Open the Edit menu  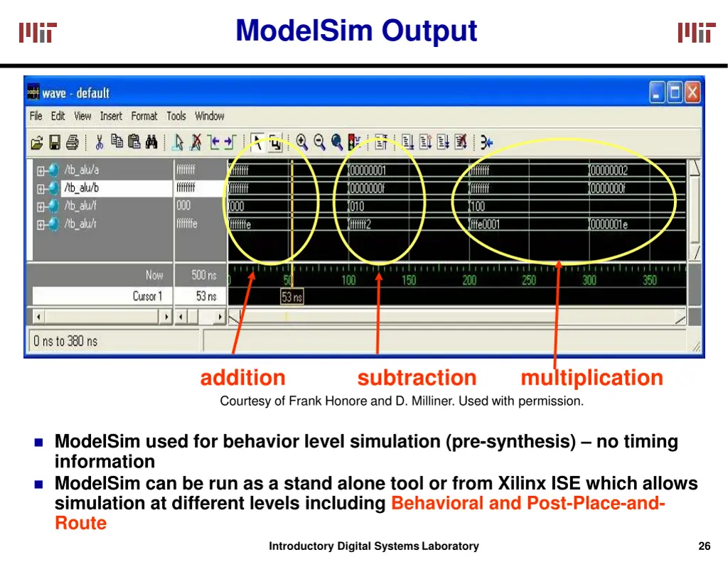58,116
